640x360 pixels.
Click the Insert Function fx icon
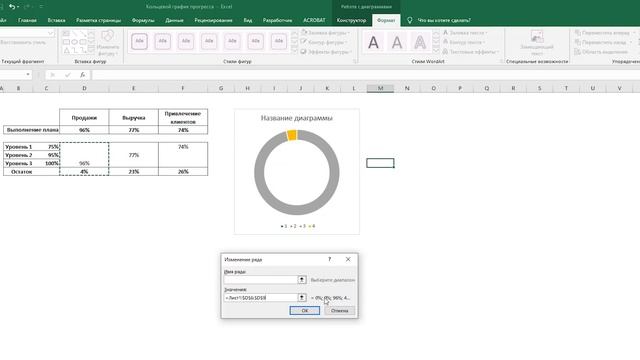click(82, 75)
